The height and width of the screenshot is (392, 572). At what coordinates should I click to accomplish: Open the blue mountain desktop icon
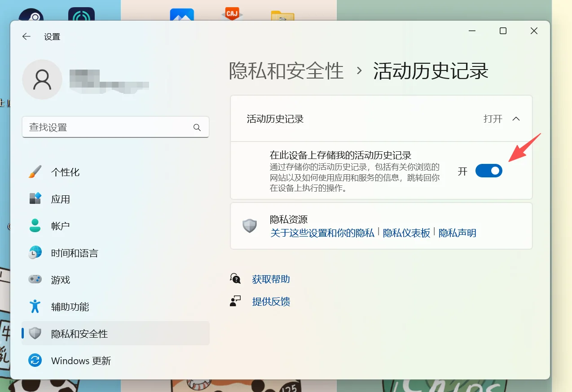pyautogui.click(x=182, y=15)
